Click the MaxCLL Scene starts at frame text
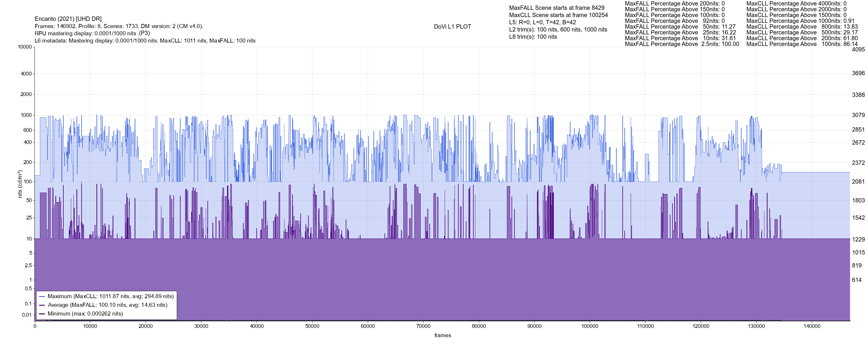 (558, 15)
